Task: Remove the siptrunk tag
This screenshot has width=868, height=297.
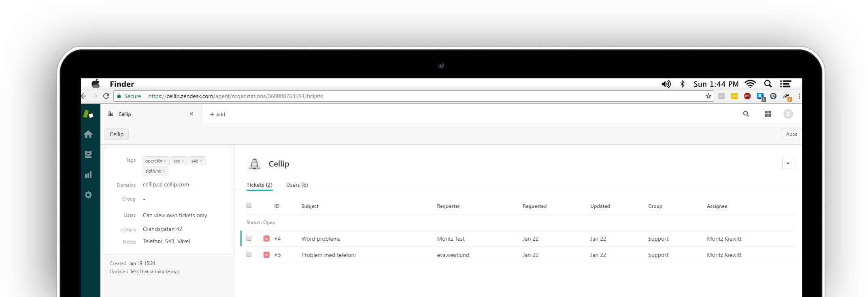Action: point(164,171)
